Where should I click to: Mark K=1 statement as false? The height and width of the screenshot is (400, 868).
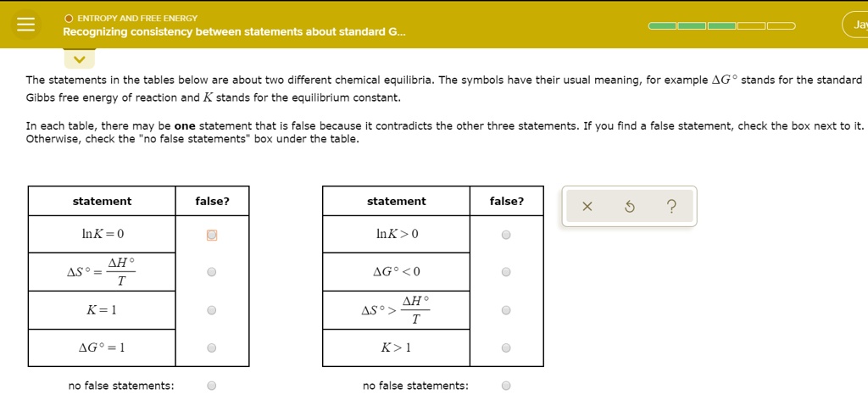click(x=212, y=310)
